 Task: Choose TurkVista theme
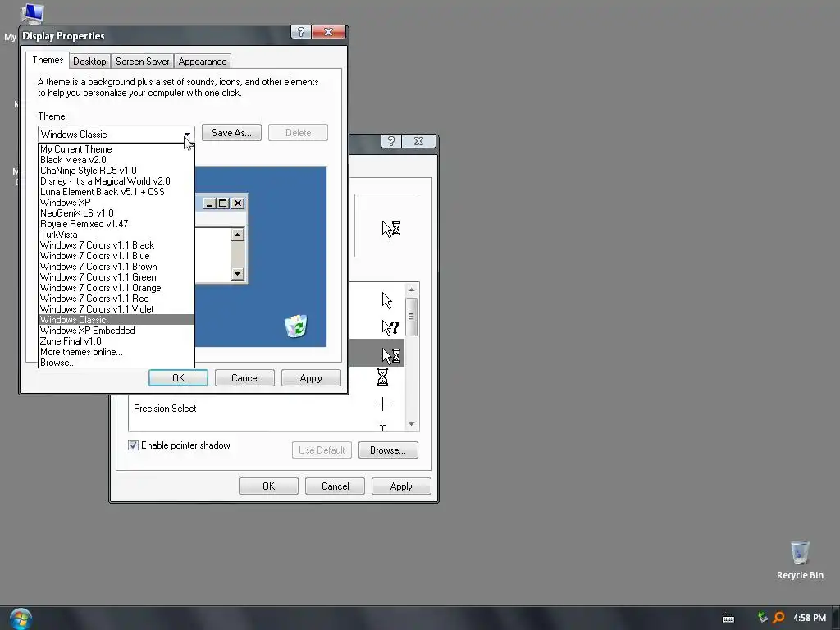(x=116, y=235)
